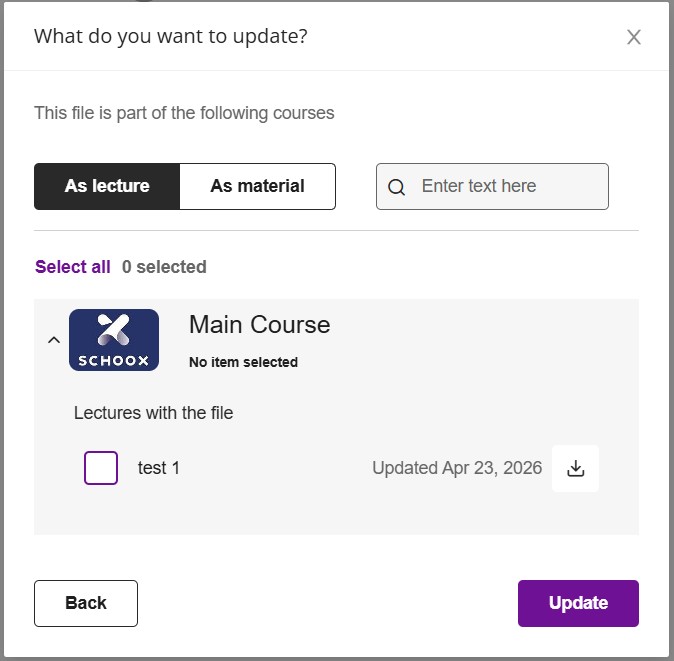The width and height of the screenshot is (674, 661).
Task: Tick the test 1 lecture checkbox
Action: pyautogui.click(x=101, y=468)
